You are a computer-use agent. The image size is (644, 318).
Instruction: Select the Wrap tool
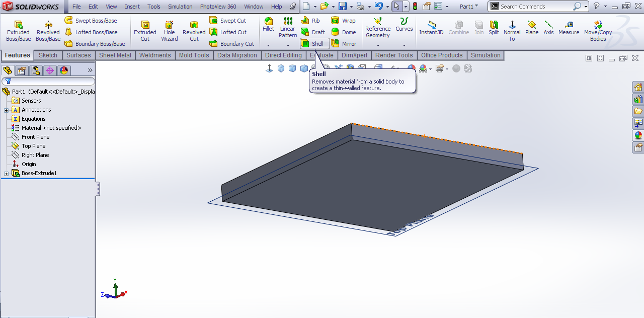[343, 21]
